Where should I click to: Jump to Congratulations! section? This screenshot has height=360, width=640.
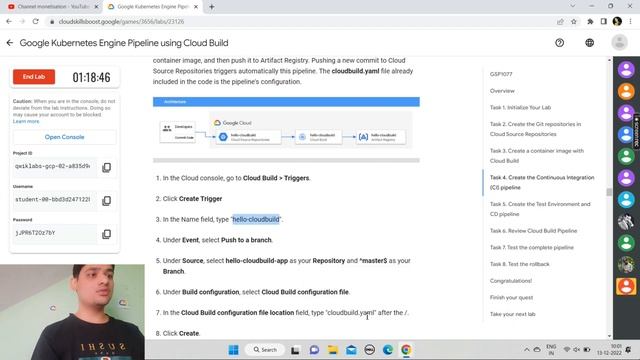(x=511, y=281)
